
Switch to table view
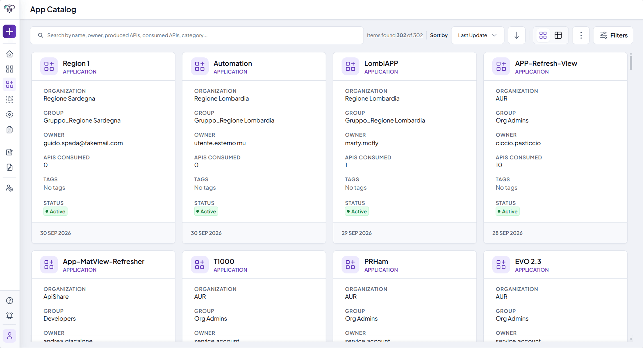pyautogui.click(x=558, y=35)
